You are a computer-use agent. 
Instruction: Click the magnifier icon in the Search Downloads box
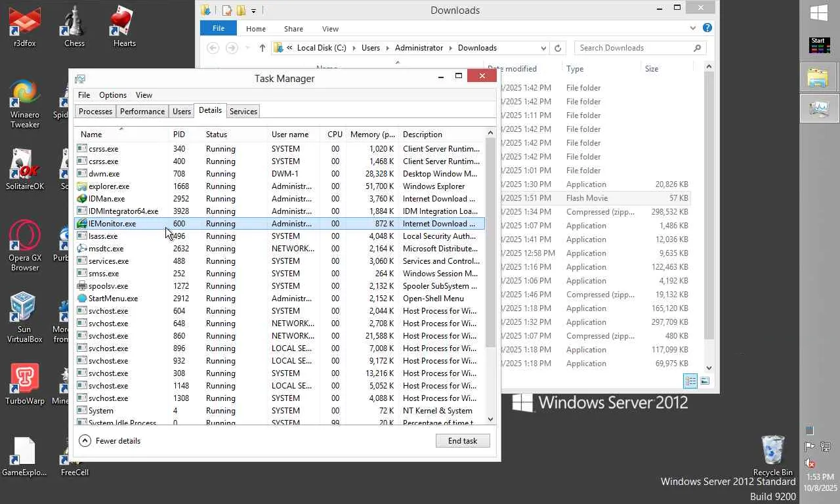[697, 48]
